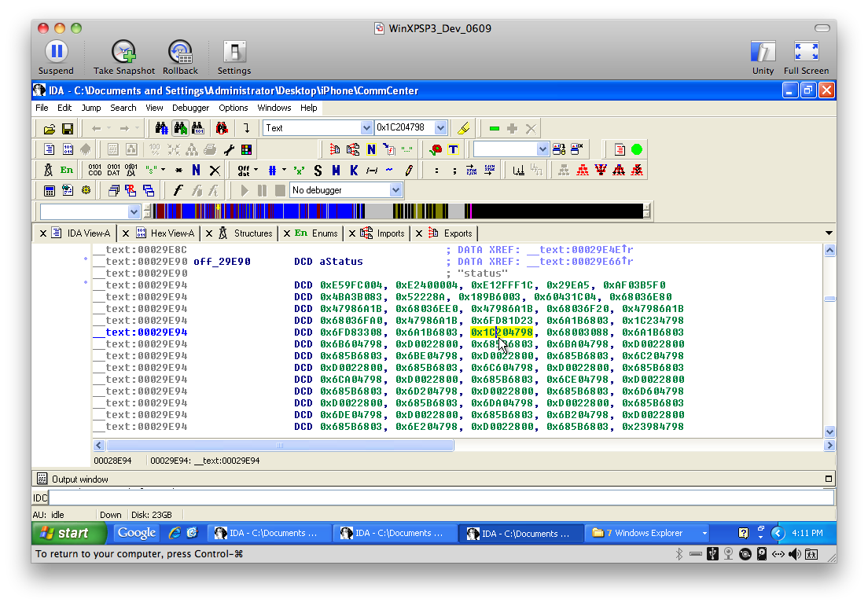
Task: Expand the search type Text combo box
Action: point(366,127)
